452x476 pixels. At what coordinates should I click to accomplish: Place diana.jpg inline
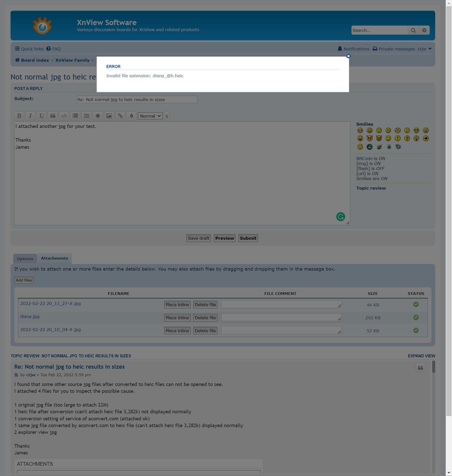(x=177, y=318)
